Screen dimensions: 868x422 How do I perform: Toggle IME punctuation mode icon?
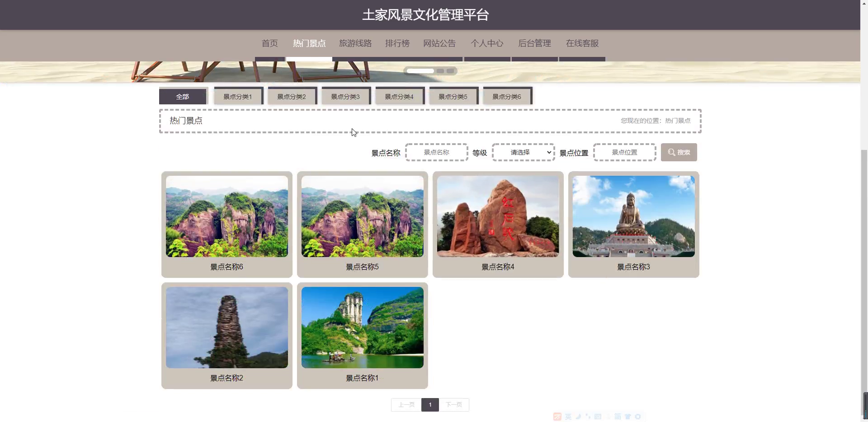[x=588, y=417]
